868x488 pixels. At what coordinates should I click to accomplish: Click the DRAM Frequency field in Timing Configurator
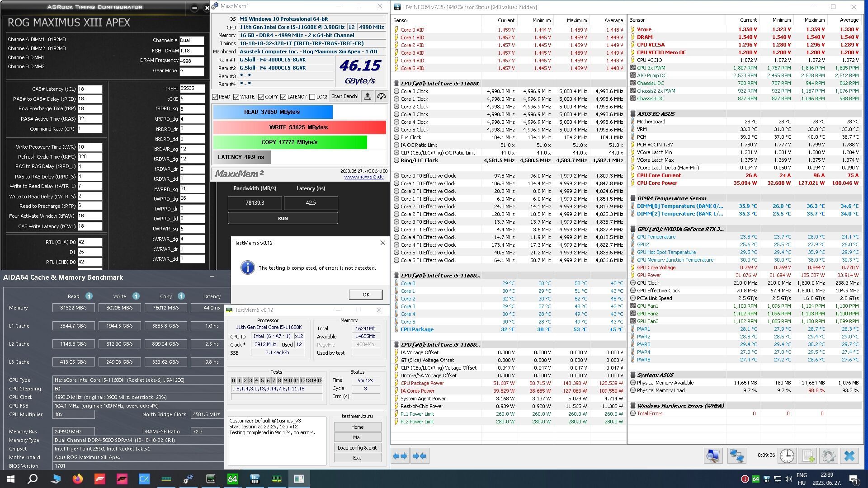192,61
